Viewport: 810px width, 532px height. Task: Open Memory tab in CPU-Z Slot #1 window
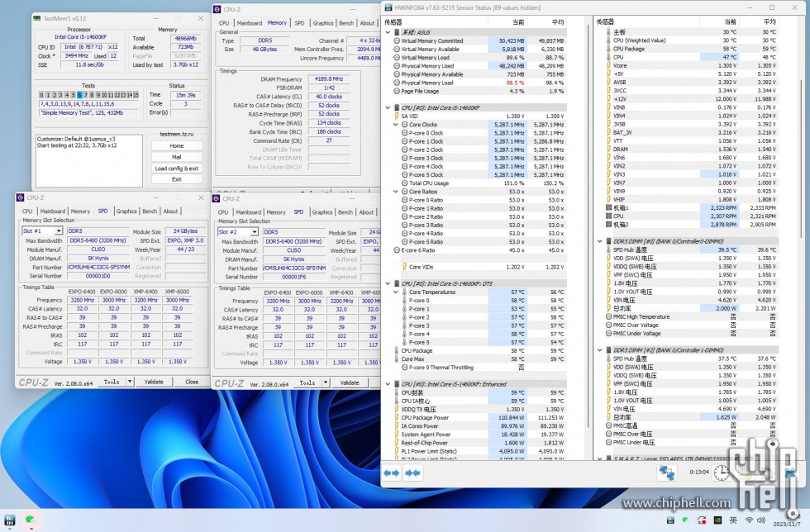pyautogui.click(x=80, y=211)
